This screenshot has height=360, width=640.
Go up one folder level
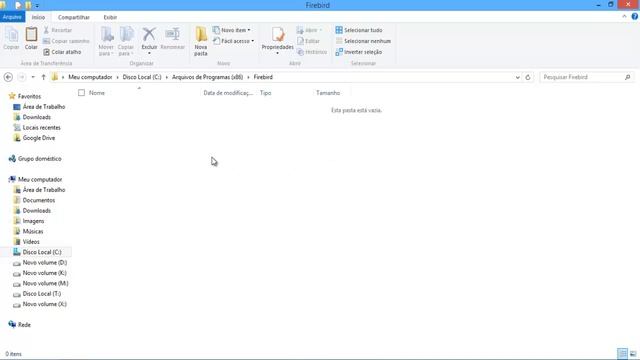(43, 77)
